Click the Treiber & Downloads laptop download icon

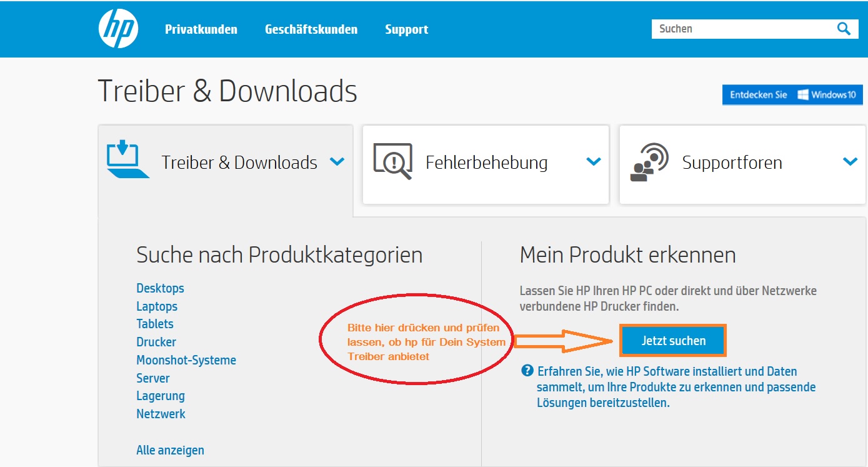pyautogui.click(x=127, y=160)
